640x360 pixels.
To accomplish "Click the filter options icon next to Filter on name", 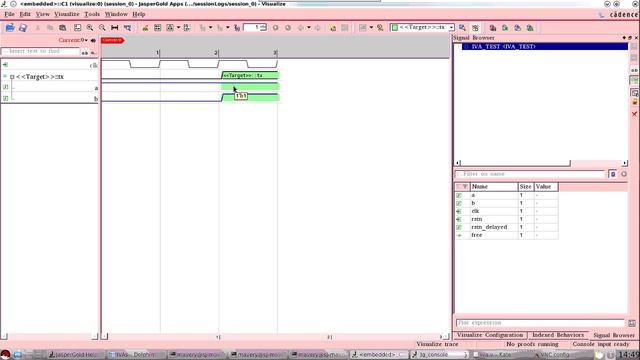I will click(613, 174).
